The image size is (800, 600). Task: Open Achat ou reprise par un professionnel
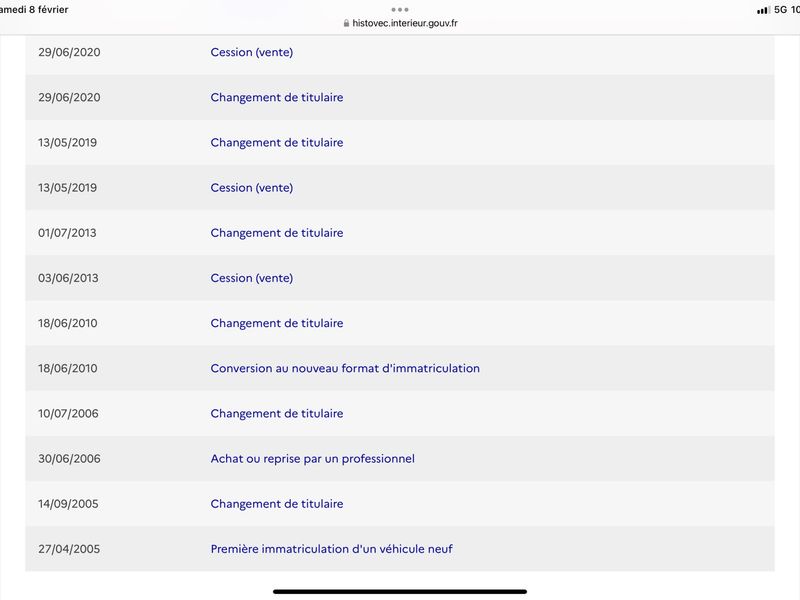point(312,459)
